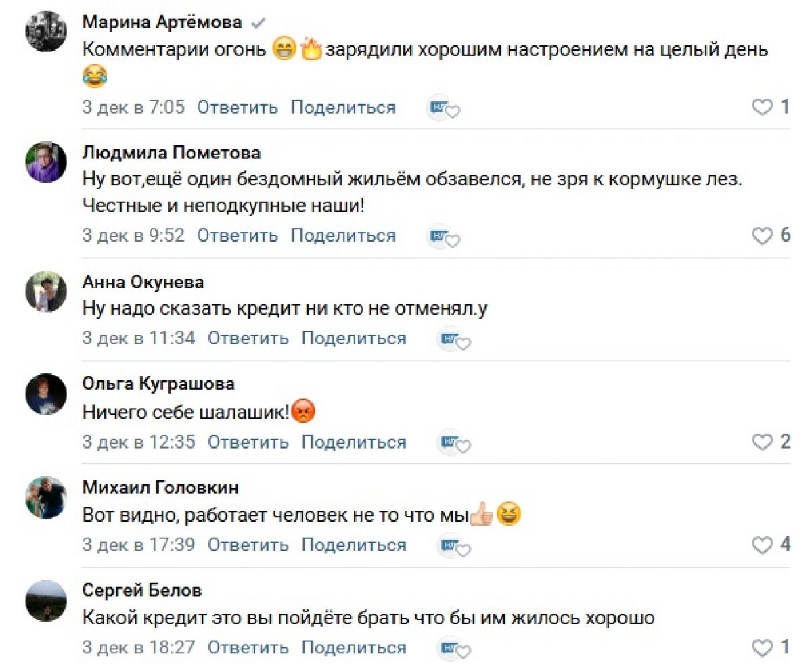
Task: Reply to Сергей Белов's comment
Action: [248, 647]
